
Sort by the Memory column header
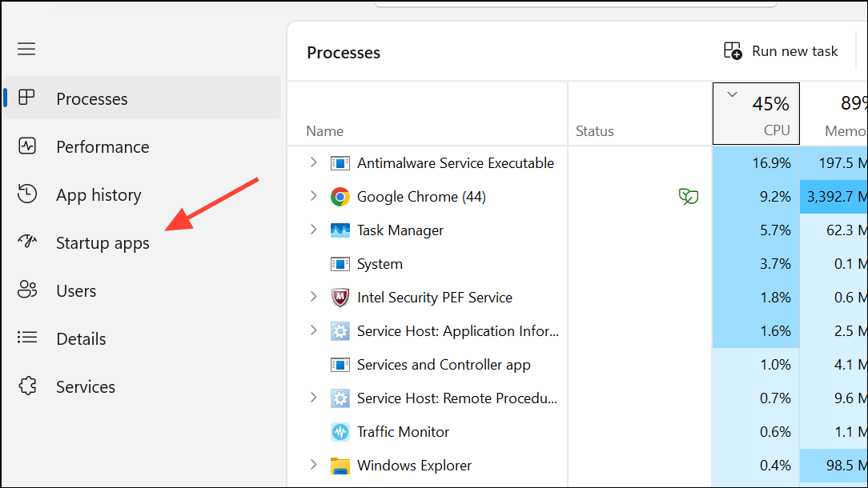point(834,114)
